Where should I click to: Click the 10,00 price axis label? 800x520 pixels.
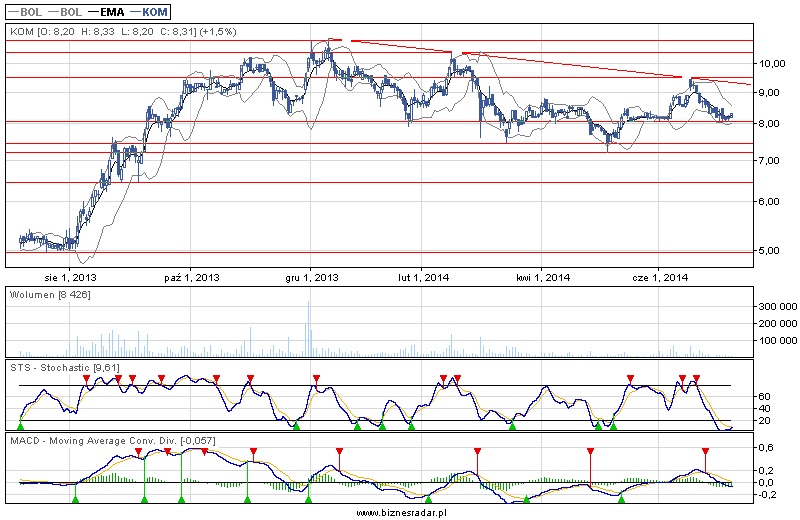tap(772, 64)
